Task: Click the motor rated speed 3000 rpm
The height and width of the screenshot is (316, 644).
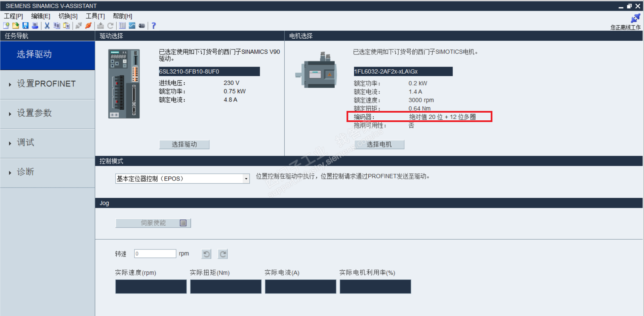Action: pyautogui.click(x=421, y=100)
